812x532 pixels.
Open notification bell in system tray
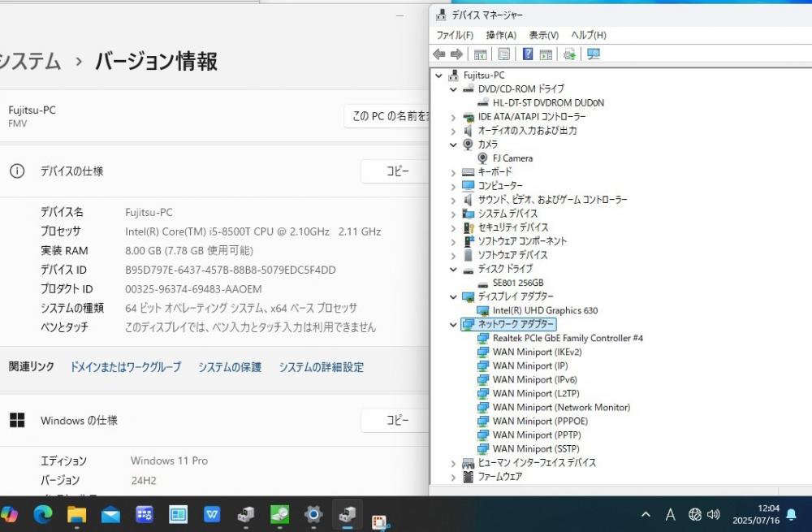[791, 514]
